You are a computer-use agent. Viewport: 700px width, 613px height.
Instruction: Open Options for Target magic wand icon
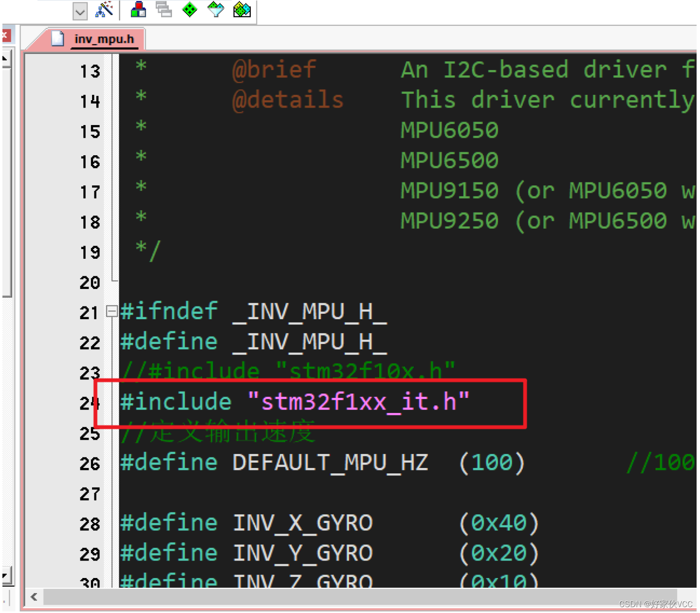[x=104, y=9]
